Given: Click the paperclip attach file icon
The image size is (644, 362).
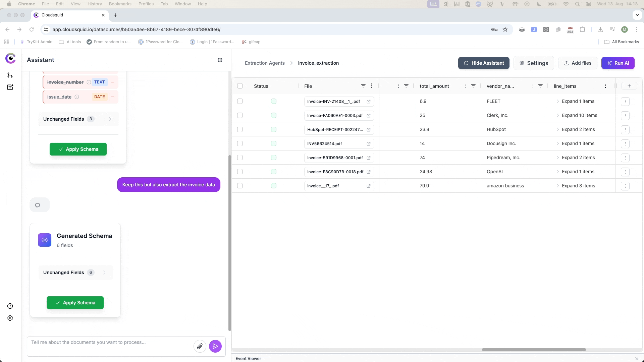Looking at the screenshot, I should [200, 346].
